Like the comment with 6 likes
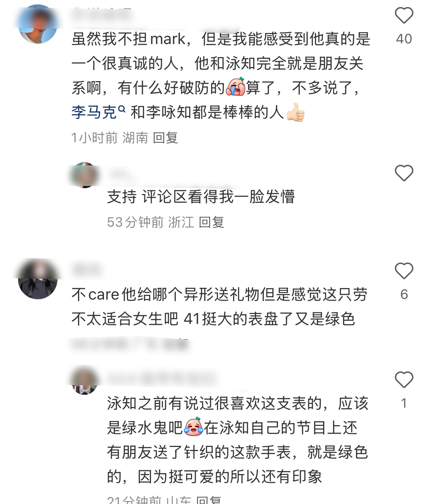Image resolution: width=433 pixels, height=504 pixels. 404,271
